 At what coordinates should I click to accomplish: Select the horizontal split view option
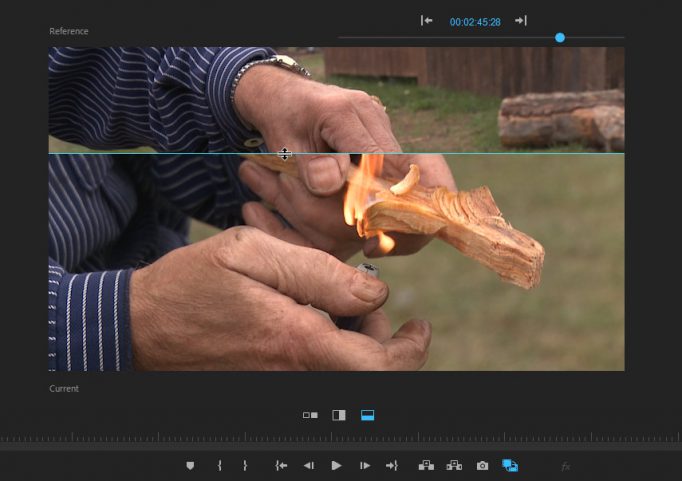coord(367,415)
